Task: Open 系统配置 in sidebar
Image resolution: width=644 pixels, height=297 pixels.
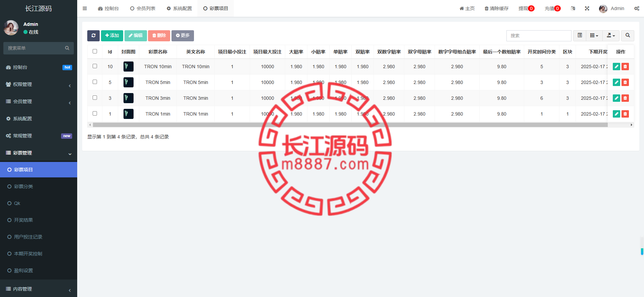Action: (x=39, y=119)
